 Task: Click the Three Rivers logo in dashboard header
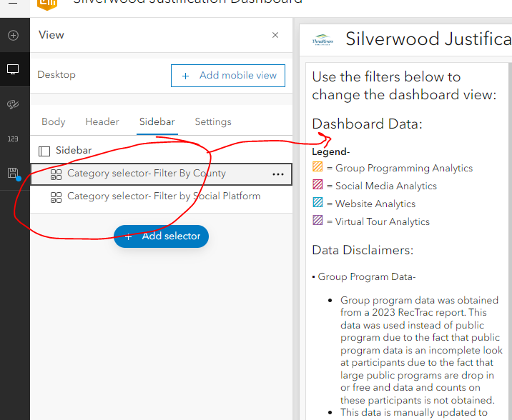323,40
